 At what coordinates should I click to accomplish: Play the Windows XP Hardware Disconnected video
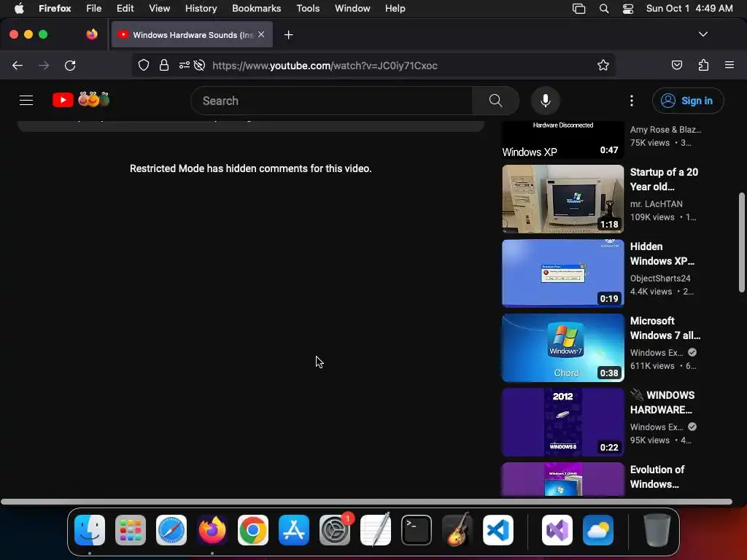point(563,139)
